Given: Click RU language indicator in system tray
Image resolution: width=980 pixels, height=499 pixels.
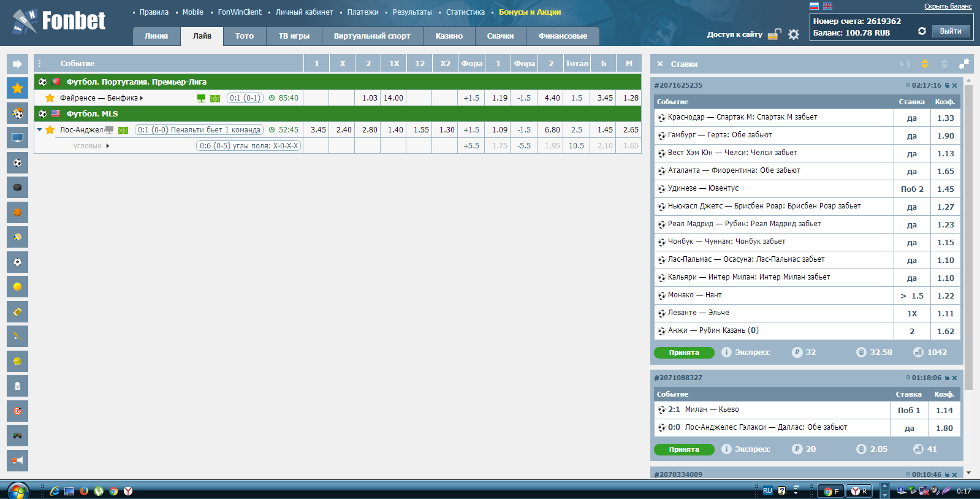Looking at the screenshot, I should [x=767, y=491].
